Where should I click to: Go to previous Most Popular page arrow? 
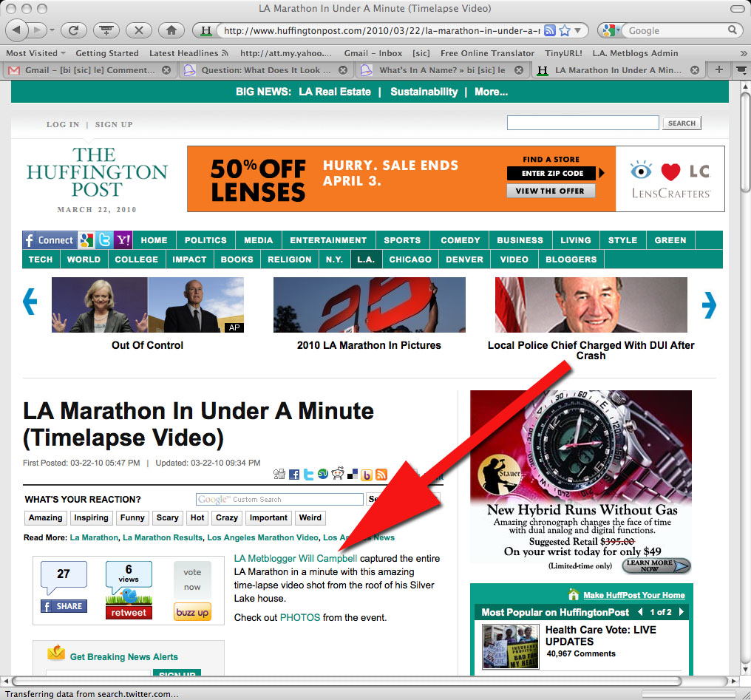[640, 612]
